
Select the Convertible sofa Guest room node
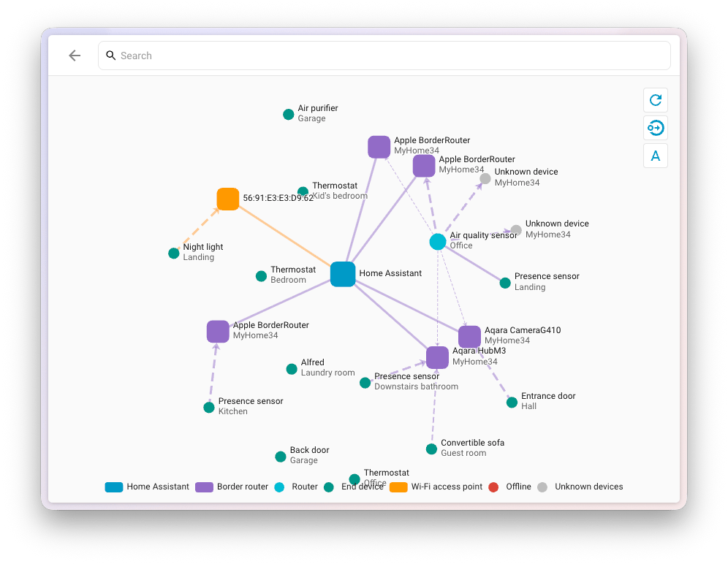click(x=431, y=449)
